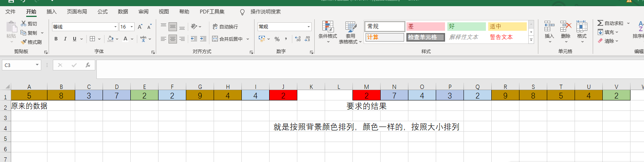The height and width of the screenshot is (162, 644).
Task: Toggle center horizontal alignment
Action: 173,39
